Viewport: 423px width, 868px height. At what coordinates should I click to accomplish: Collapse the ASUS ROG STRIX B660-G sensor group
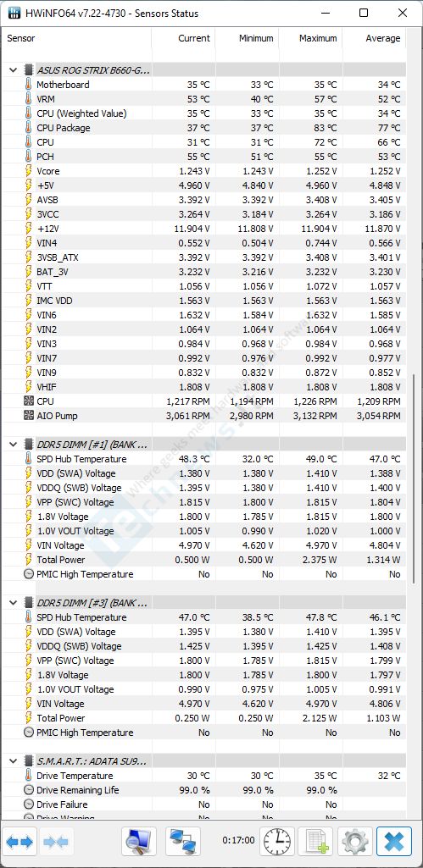pos(12,70)
